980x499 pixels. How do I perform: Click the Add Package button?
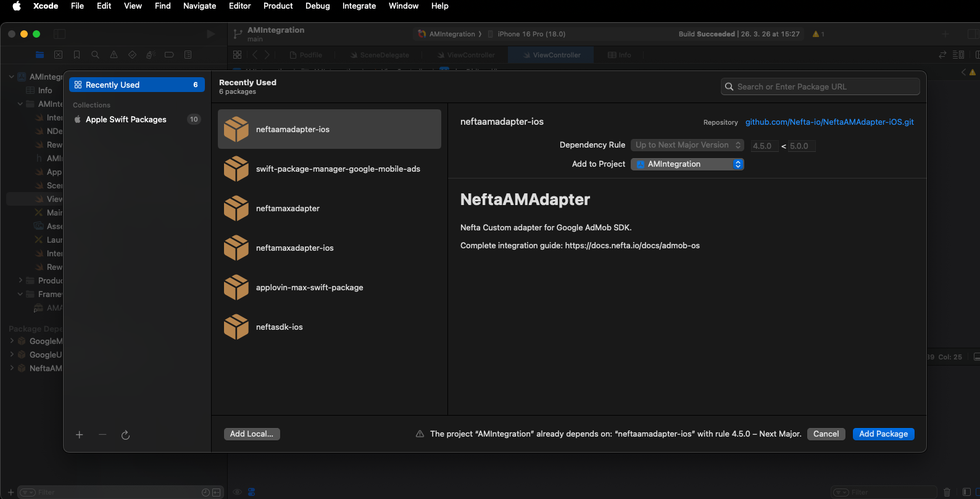[883, 434]
